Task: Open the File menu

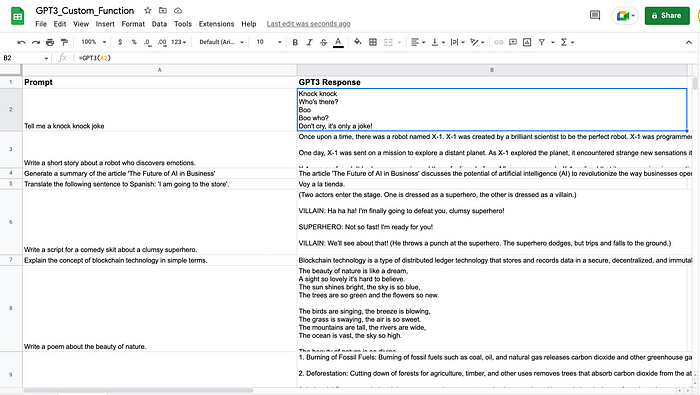Action: [41, 24]
